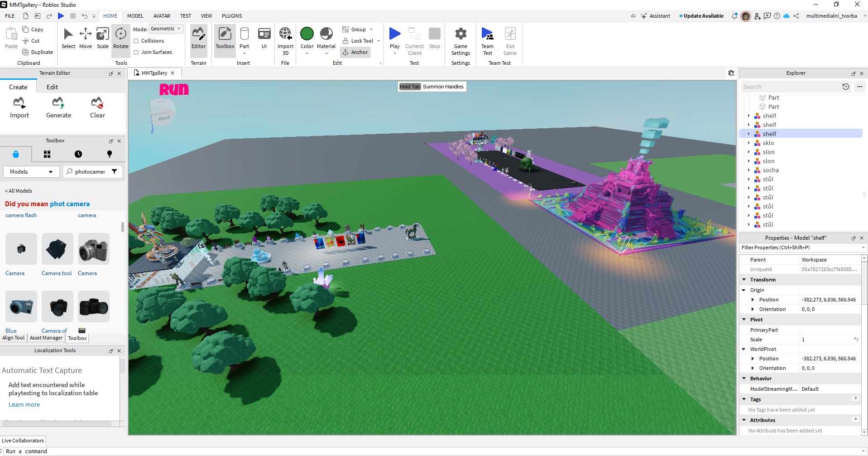Choose the Rotate tool
The width and height of the screenshot is (868, 456).
(121, 39)
